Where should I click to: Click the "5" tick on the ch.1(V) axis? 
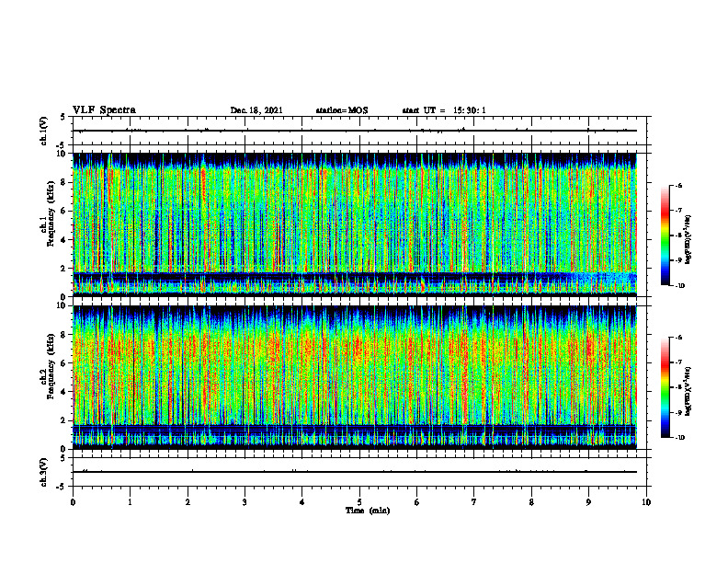coord(63,118)
